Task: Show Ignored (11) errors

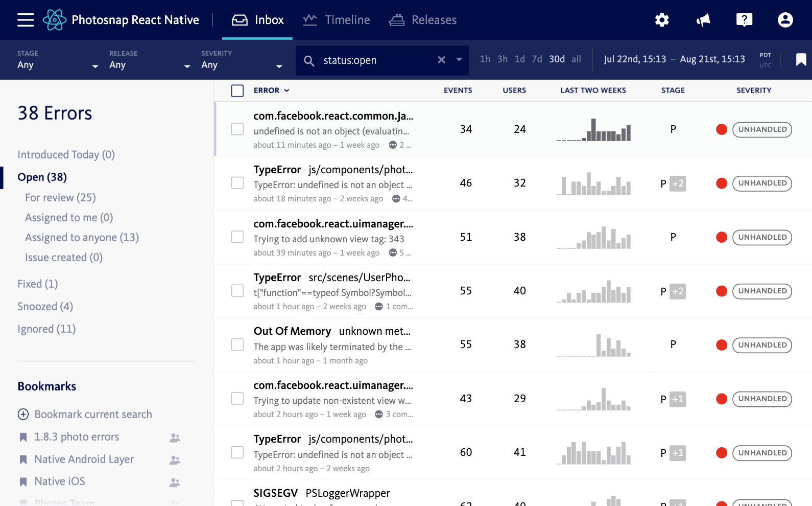Action: coord(46,329)
